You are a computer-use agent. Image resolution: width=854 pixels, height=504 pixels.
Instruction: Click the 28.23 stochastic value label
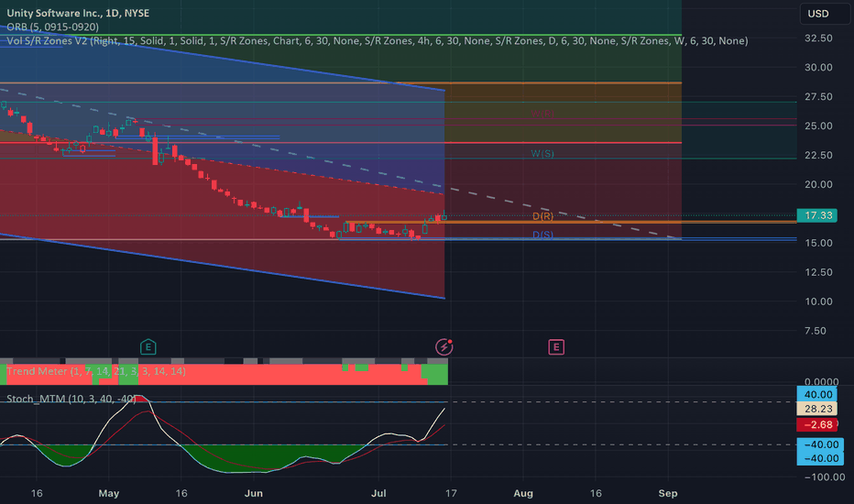click(x=817, y=409)
